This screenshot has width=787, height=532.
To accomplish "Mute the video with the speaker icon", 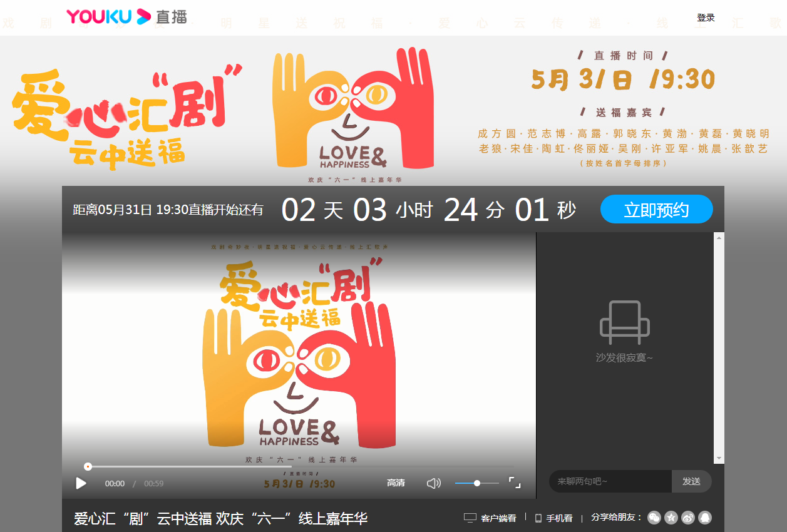I will [433, 483].
